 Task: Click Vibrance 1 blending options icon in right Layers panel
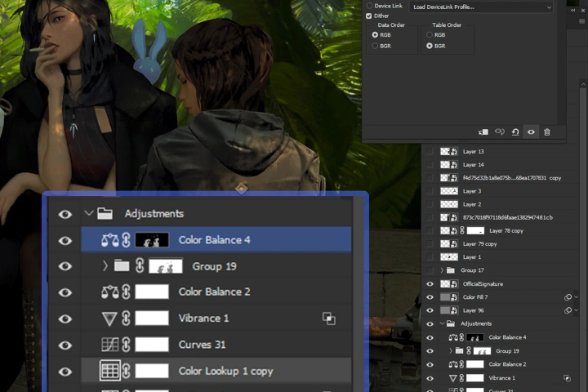568,378
